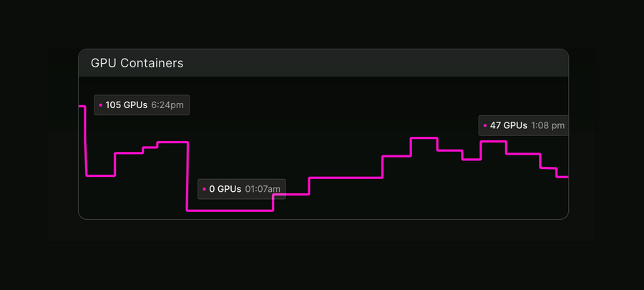Click the line's peak at the chart's left edge
Screen dimensions: 644x290
coord(82,106)
